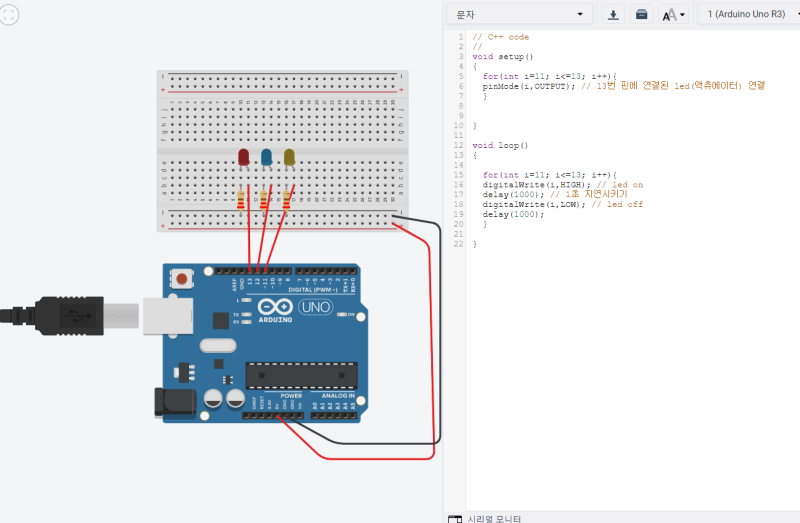Select the resistor under the red LED
The width and height of the screenshot is (800, 523).
pyautogui.click(x=241, y=200)
